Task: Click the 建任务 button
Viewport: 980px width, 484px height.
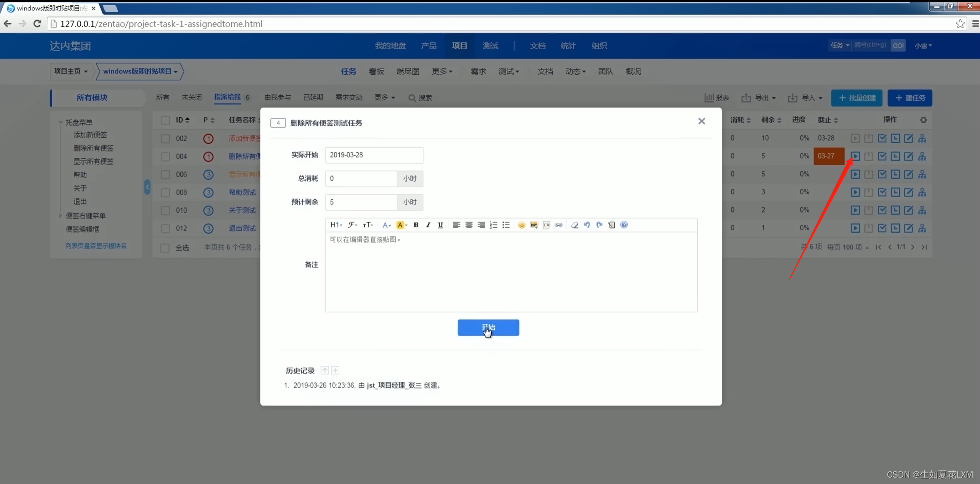Action: [x=910, y=98]
